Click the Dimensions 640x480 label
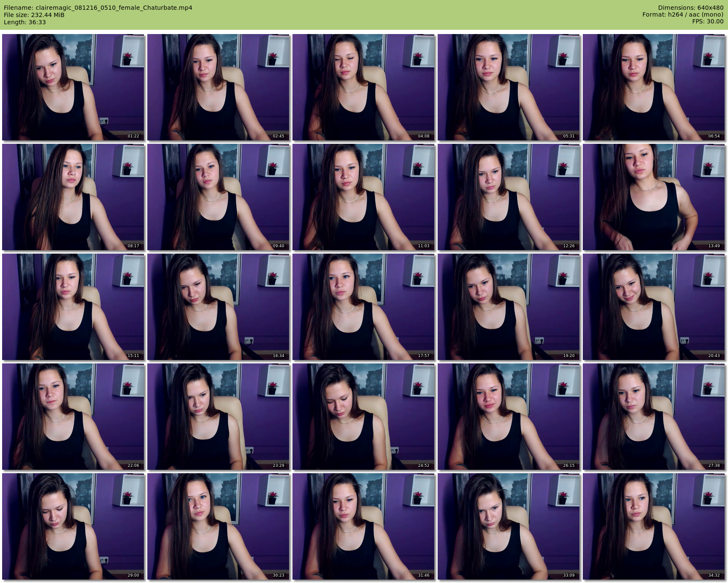 (691, 8)
